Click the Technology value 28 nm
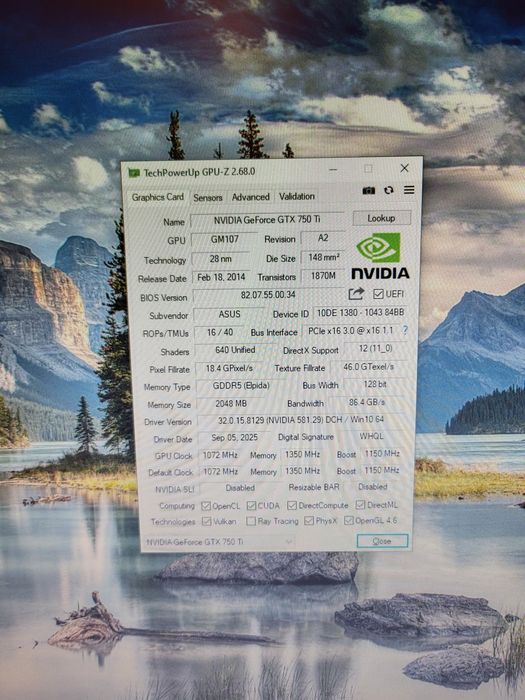Screen dimensions: 525x700 pyautogui.click(x=221, y=258)
